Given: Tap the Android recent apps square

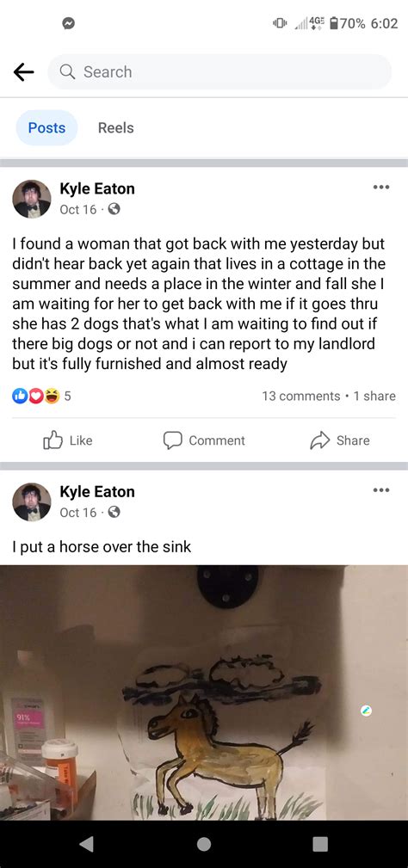Looking at the screenshot, I should (320, 844).
